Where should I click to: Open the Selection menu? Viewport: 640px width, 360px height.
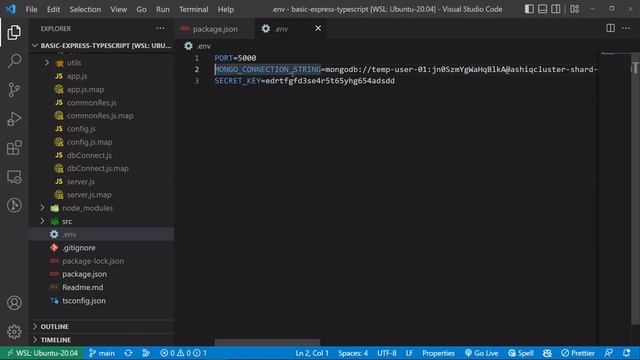click(85, 9)
